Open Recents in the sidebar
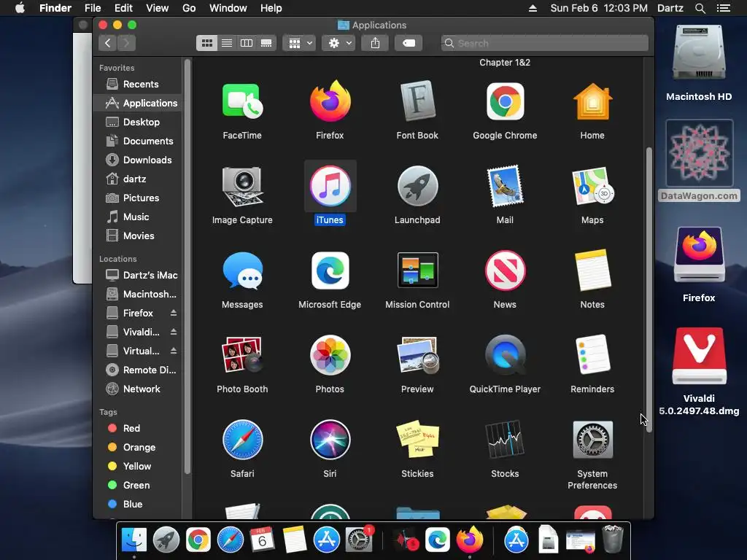Viewport: 747px width, 560px height. (138, 85)
